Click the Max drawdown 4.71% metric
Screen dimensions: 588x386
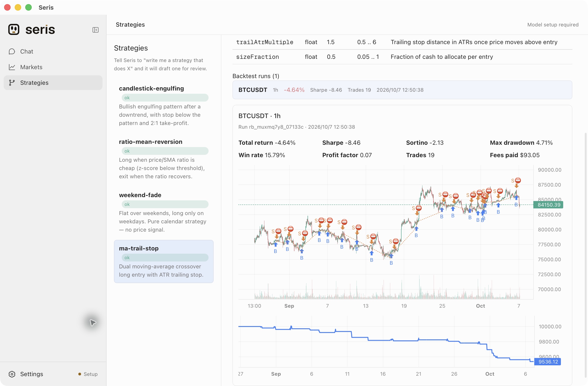pos(521,143)
